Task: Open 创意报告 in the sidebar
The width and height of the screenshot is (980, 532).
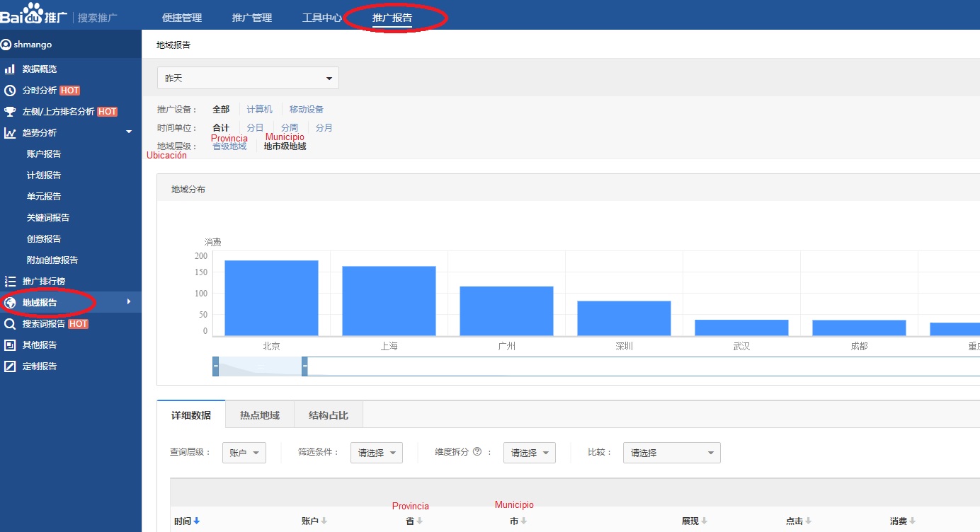Action: (44, 239)
